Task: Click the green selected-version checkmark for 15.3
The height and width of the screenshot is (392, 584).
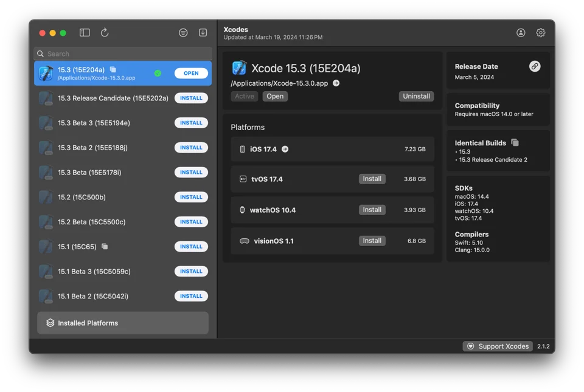Action: tap(158, 74)
